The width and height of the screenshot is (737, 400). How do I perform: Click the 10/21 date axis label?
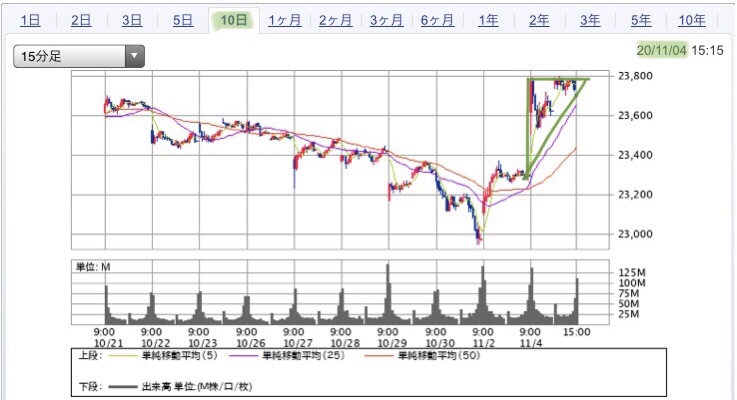pos(109,344)
